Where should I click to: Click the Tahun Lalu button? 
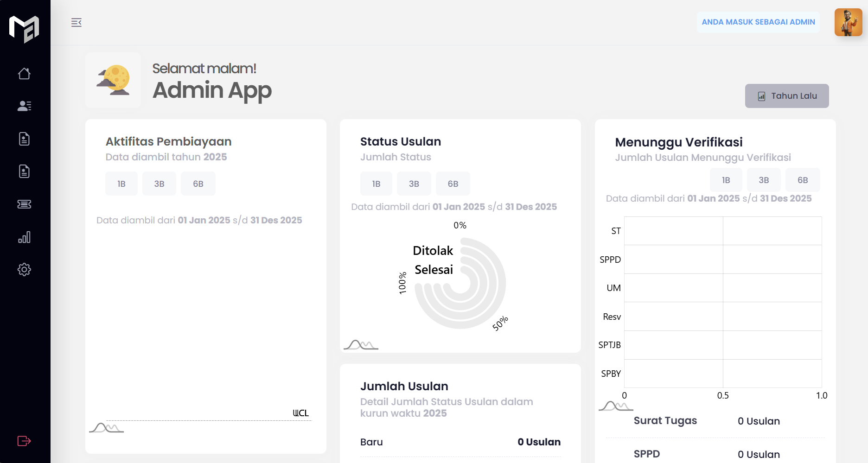[x=787, y=96]
